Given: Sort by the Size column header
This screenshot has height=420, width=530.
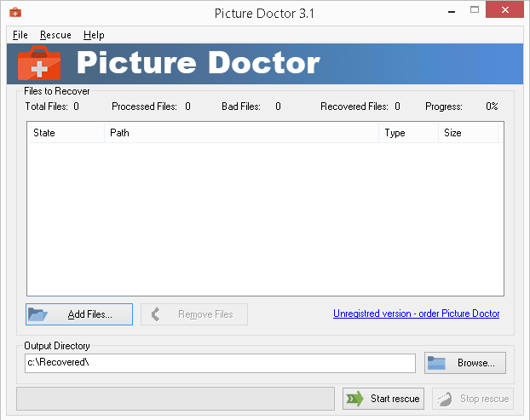Looking at the screenshot, I should tap(468, 133).
